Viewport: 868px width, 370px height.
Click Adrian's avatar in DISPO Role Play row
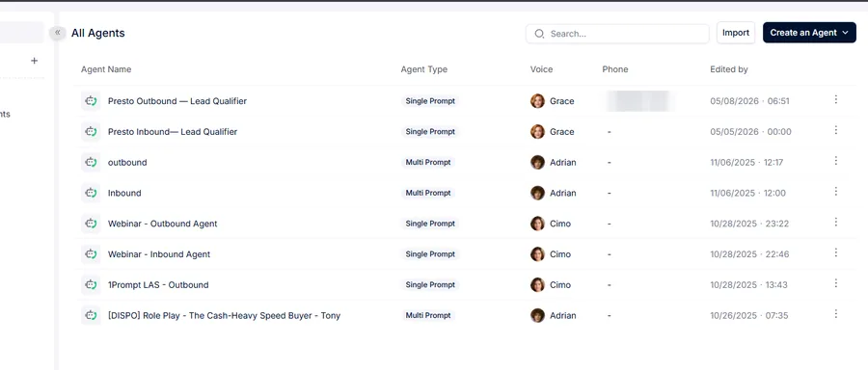pyautogui.click(x=537, y=316)
